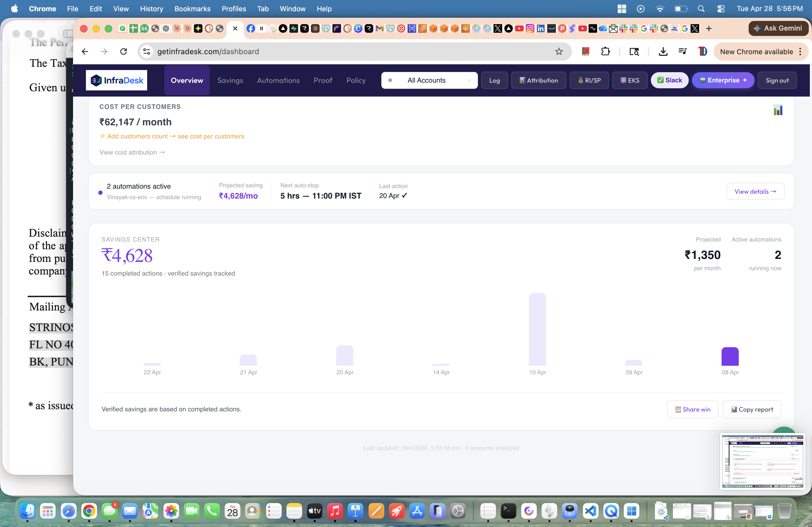Click the 08 Apr purple savings bar

tap(730, 356)
